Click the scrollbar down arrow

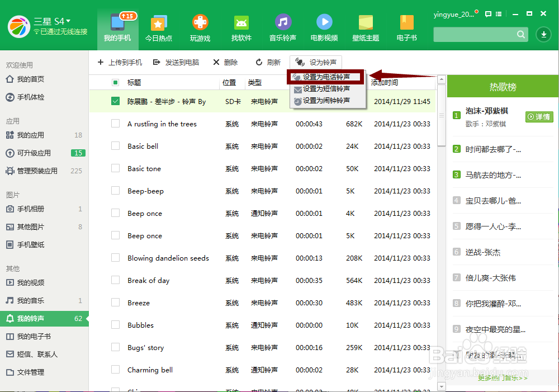click(442, 386)
